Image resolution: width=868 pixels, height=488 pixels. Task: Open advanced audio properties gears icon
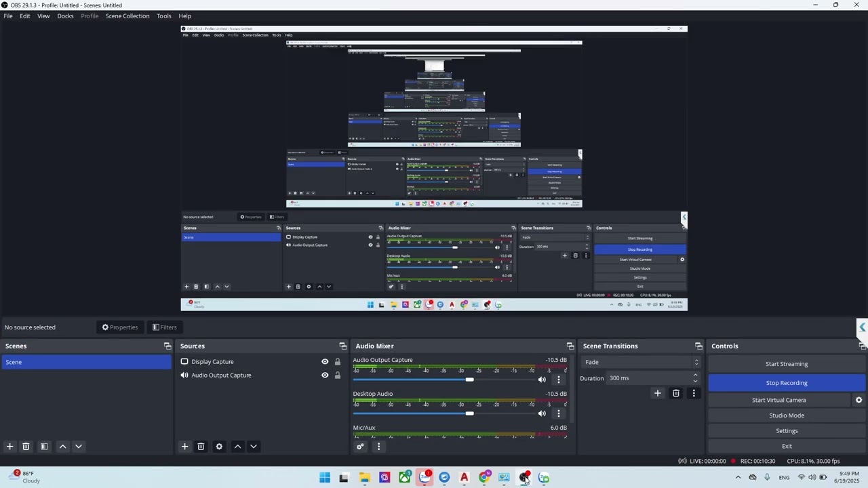pos(360,447)
